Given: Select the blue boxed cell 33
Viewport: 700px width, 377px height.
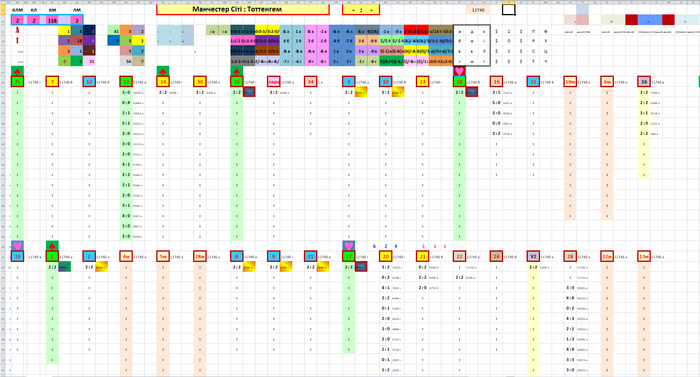Looking at the screenshot, I should tap(17, 256).
